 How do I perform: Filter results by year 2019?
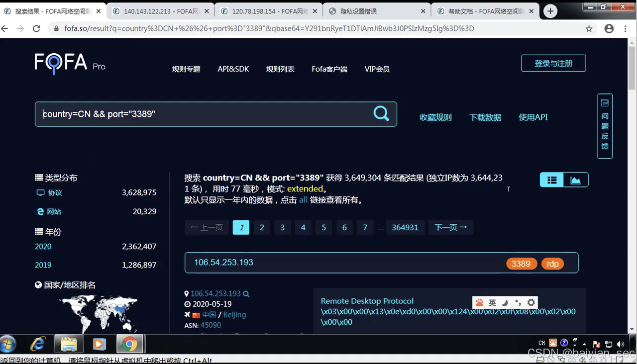(43, 265)
